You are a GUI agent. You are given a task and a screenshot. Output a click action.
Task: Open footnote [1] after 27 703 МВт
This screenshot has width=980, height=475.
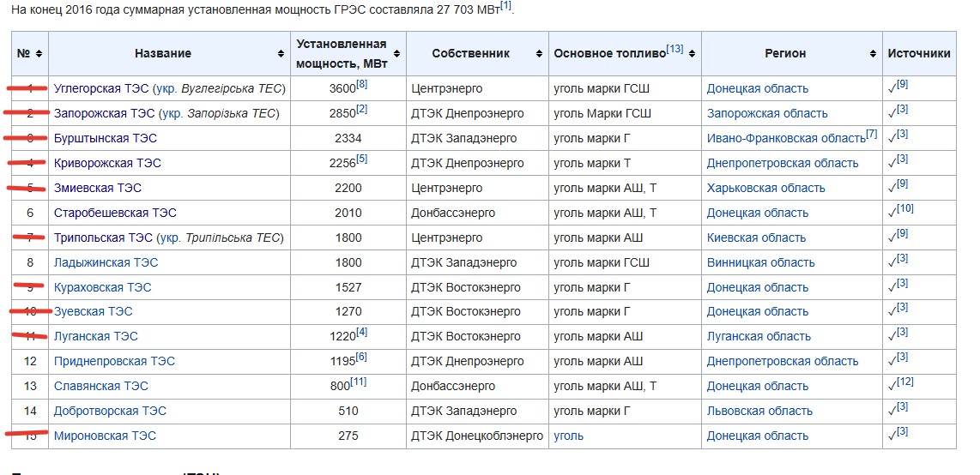tap(505, 6)
